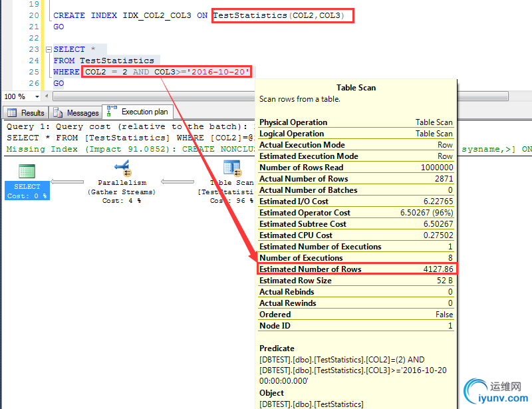The height and width of the screenshot is (409, 532).
Task: Click the Physical Operation row in tooltip
Action: pos(356,122)
